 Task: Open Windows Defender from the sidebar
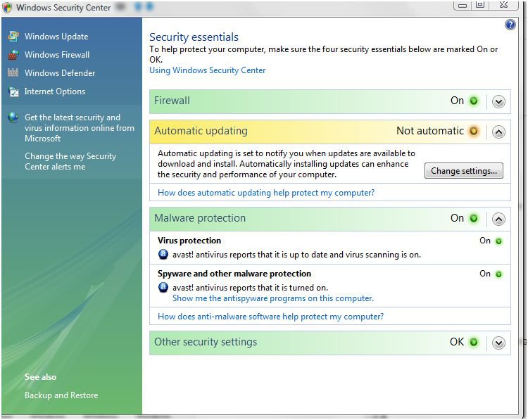[60, 72]
